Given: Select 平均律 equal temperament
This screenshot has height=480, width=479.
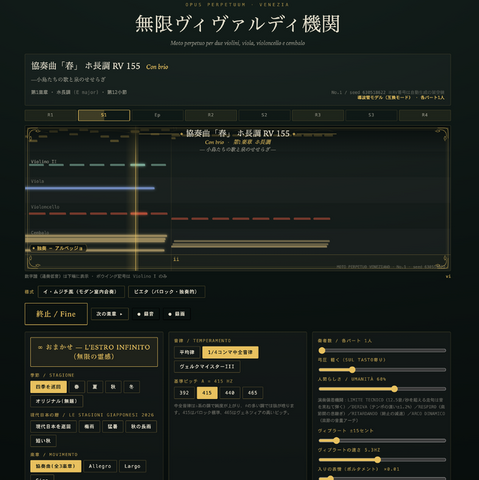Looking at the screenshot, I should pyautogui.click(x=187, y=352).
